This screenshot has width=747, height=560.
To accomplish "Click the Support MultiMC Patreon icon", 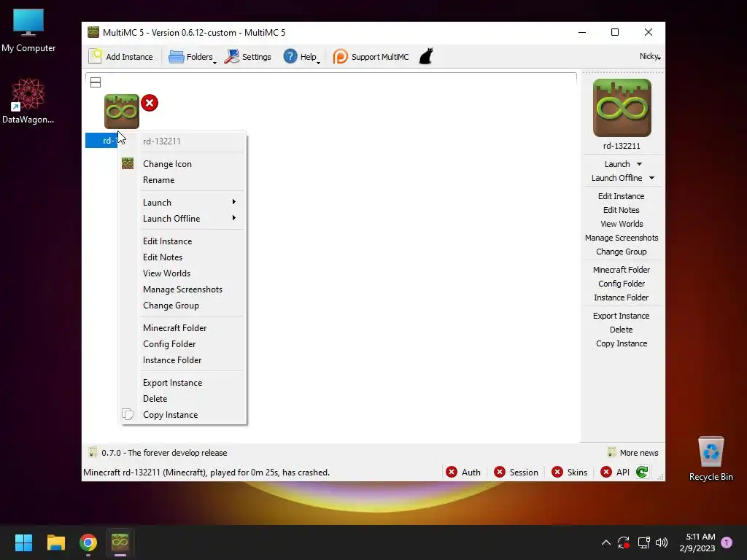I will tap(340, 57).
